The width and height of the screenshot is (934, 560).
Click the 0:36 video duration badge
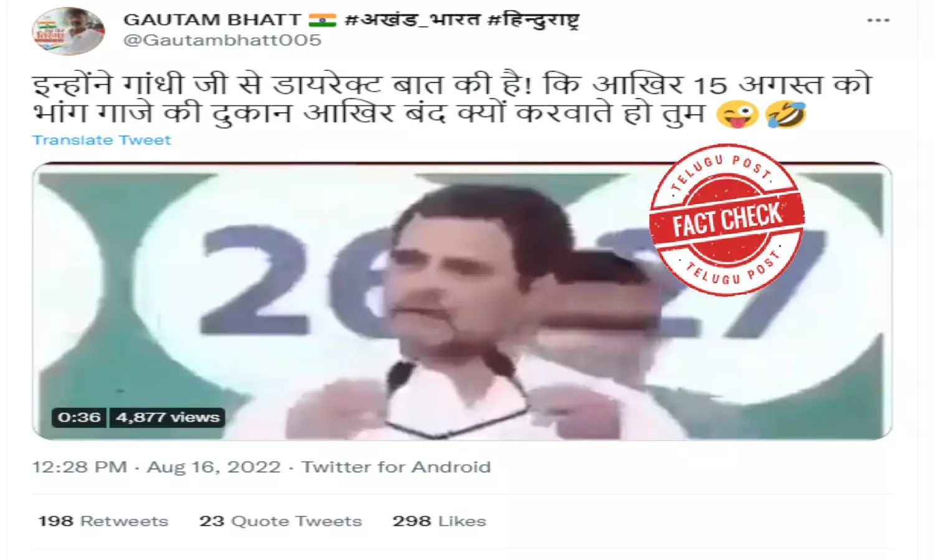[x=79, y=418]
